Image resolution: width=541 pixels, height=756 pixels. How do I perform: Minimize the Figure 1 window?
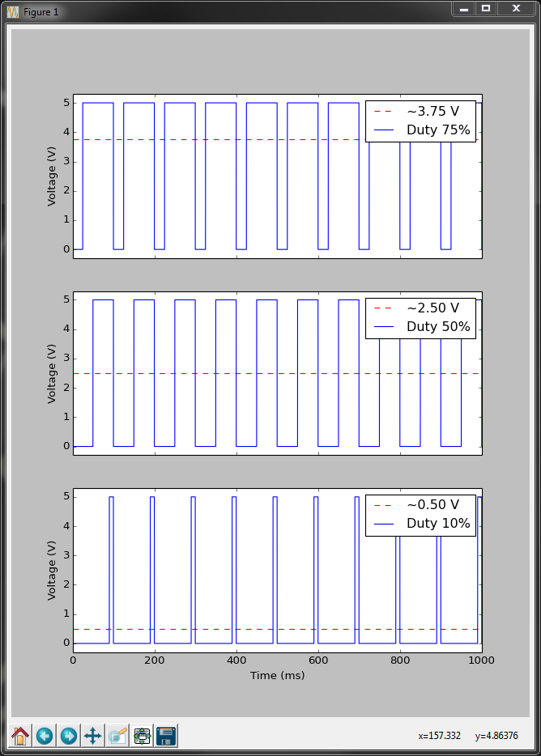point(464,9)
